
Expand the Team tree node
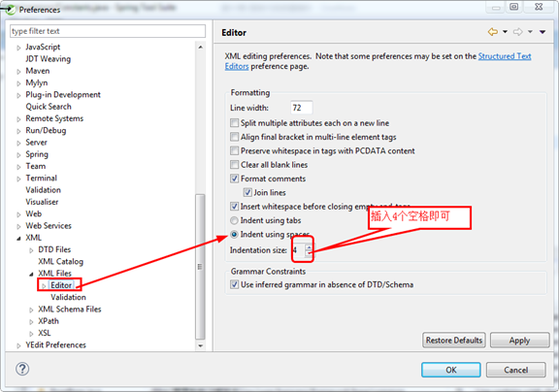point(18,167)
